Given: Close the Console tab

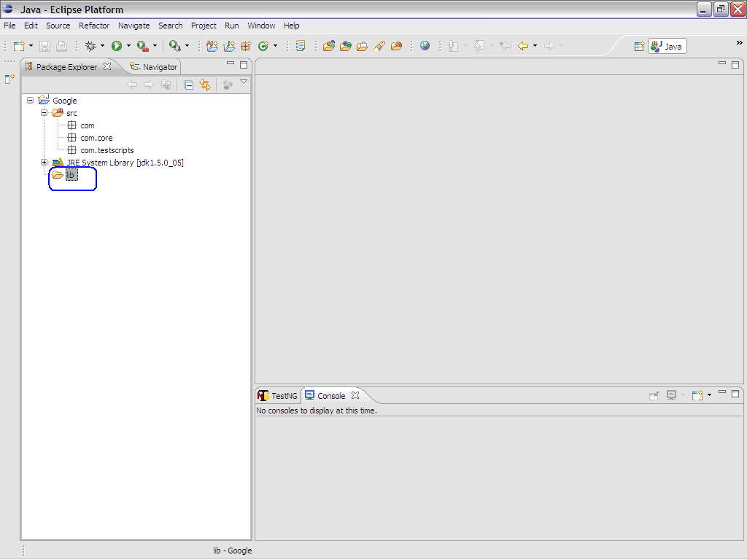Looking at the screenshot, I should click(x=355, y=395).
